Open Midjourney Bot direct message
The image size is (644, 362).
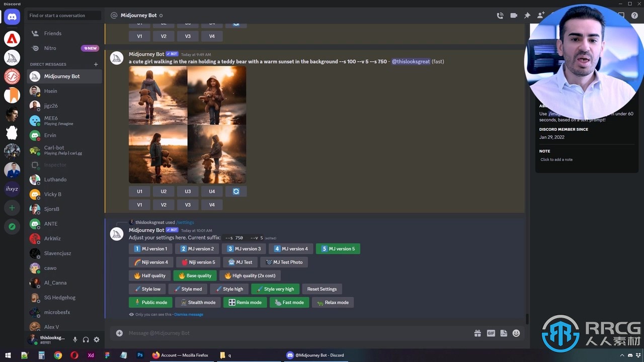tap(64, 76)
